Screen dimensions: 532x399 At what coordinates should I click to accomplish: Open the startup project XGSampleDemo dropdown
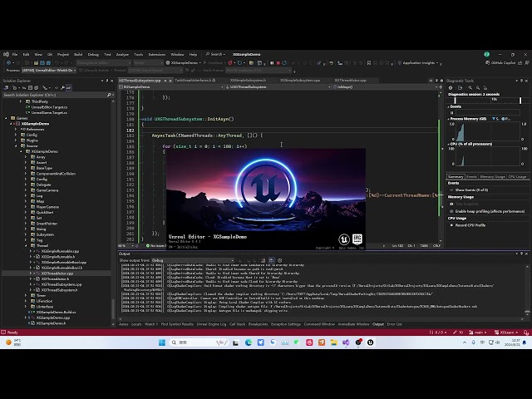pos(183,63)
